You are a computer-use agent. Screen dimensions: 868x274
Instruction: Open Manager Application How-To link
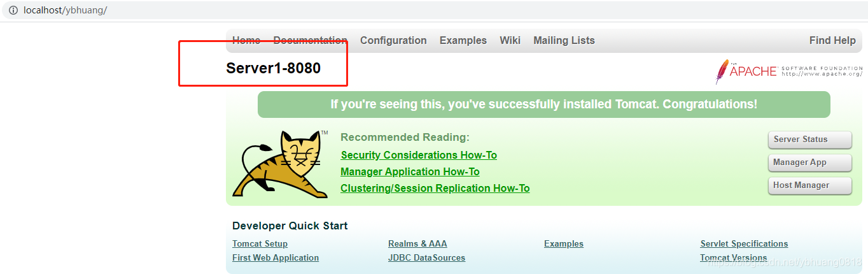(410, 171)
